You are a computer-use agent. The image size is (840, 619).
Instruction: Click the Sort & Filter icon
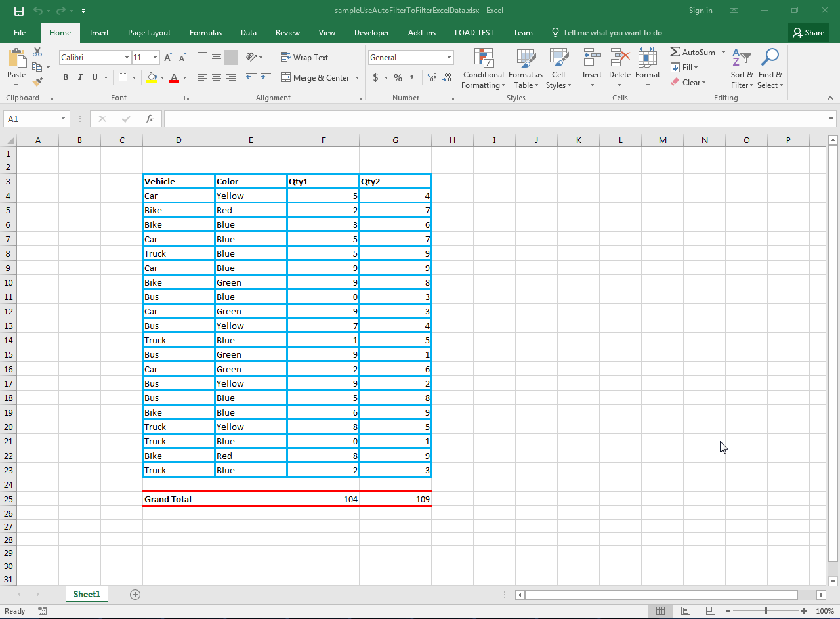[741, 68]
